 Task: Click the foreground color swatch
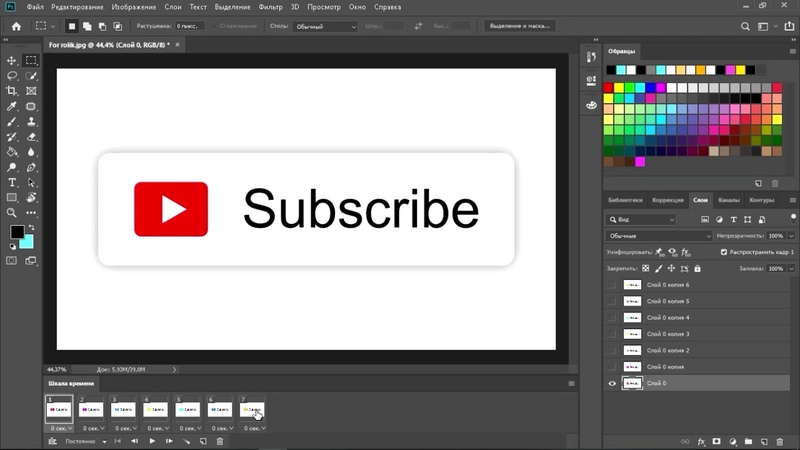coord(17,232)
